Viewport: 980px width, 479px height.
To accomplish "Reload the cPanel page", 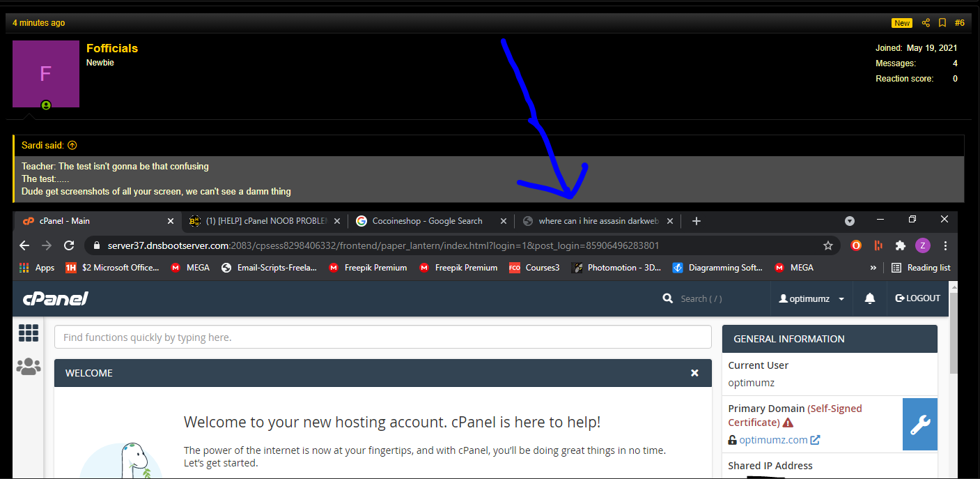I will (69, 245).
